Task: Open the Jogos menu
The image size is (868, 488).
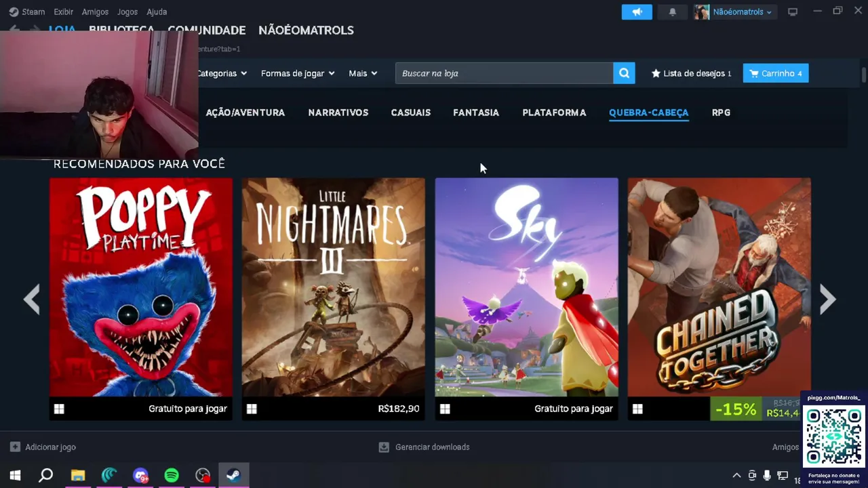Action: (127, 12)
